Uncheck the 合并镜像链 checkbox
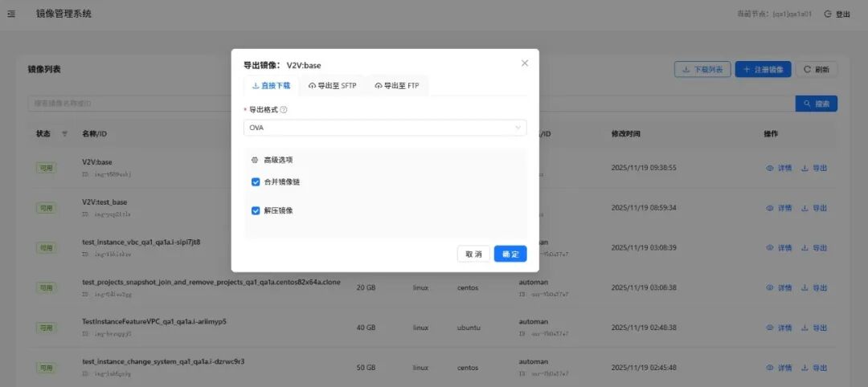Viewport: 868px width, 387px height. [x=256, y=182]
